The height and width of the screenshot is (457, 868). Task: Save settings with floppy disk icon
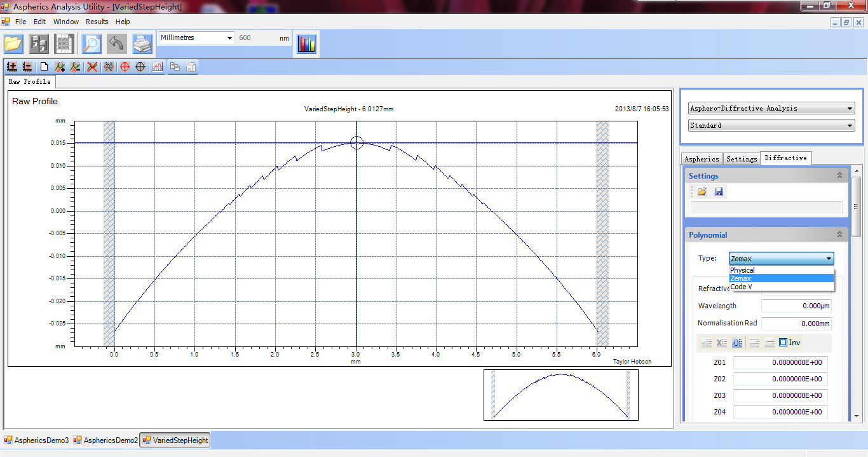719,191
